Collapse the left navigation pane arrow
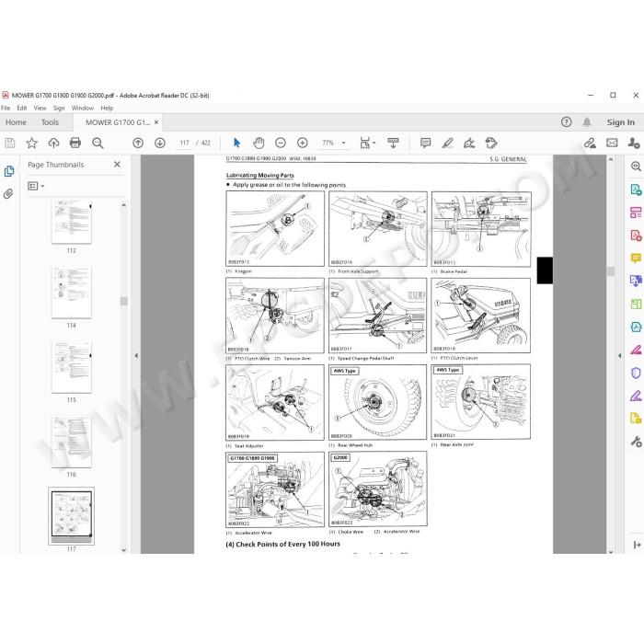The height and width of the screenshot is (644, 644). pos(136,356)
